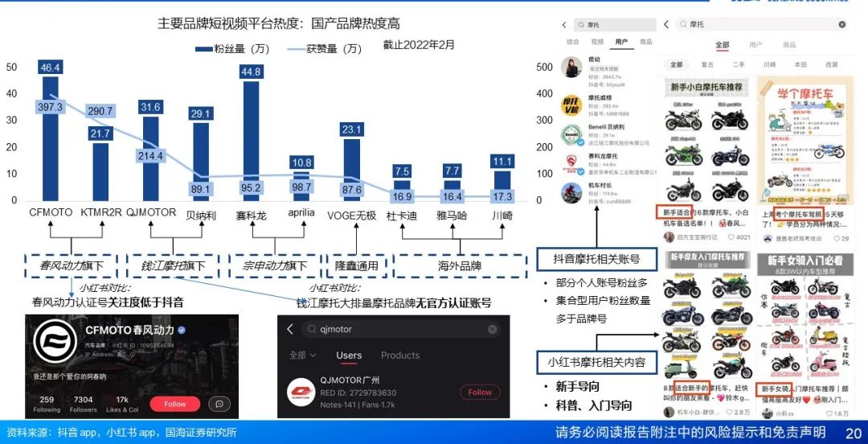The width and height of the screenshot is (868, 444).
Task: Tap the back arrow in Xiaohongshu search
Action: (x=666, y=24)
